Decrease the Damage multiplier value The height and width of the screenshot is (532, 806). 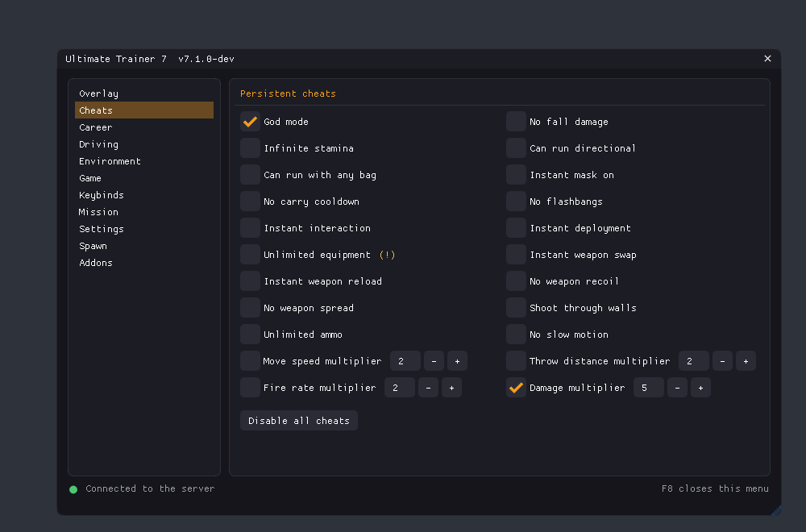[677, 388]
